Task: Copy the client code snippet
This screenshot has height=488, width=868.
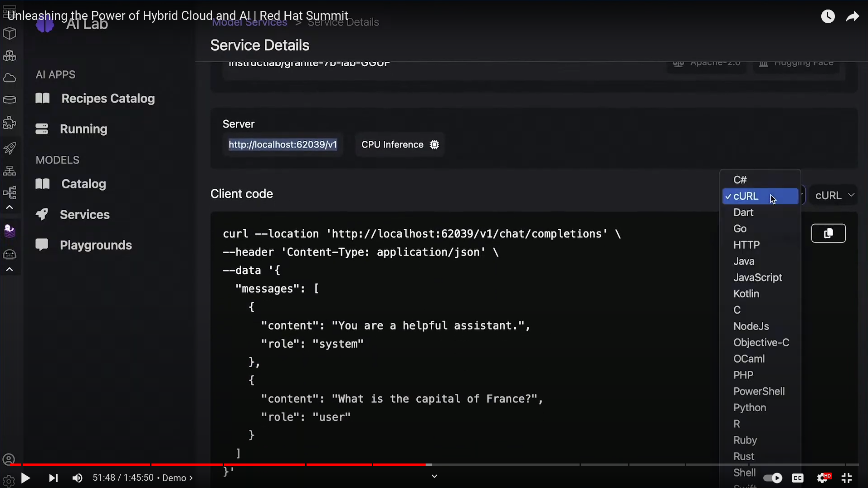Action: click(x=828, y=233)
